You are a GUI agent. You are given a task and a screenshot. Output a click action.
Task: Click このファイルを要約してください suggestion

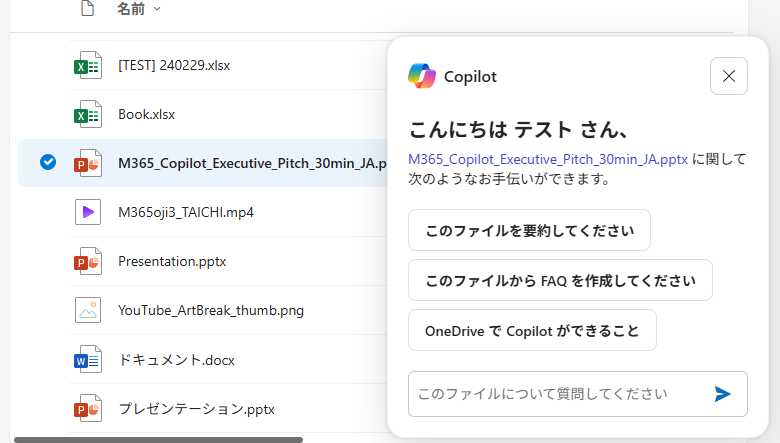click(529, 230)
